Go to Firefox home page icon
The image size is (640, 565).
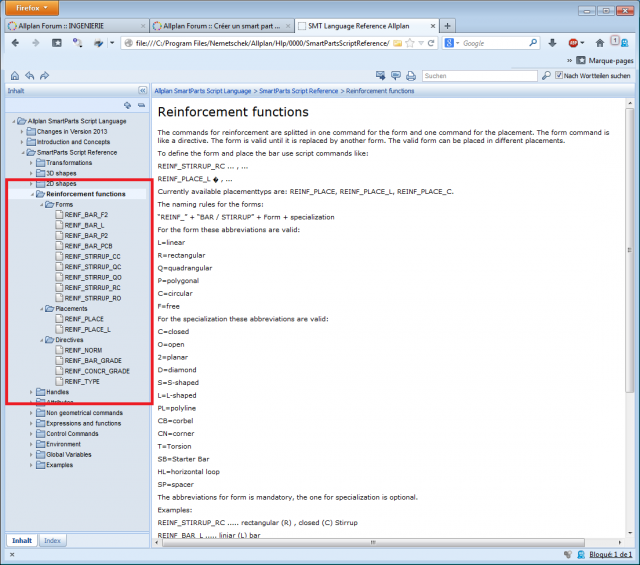600,43
